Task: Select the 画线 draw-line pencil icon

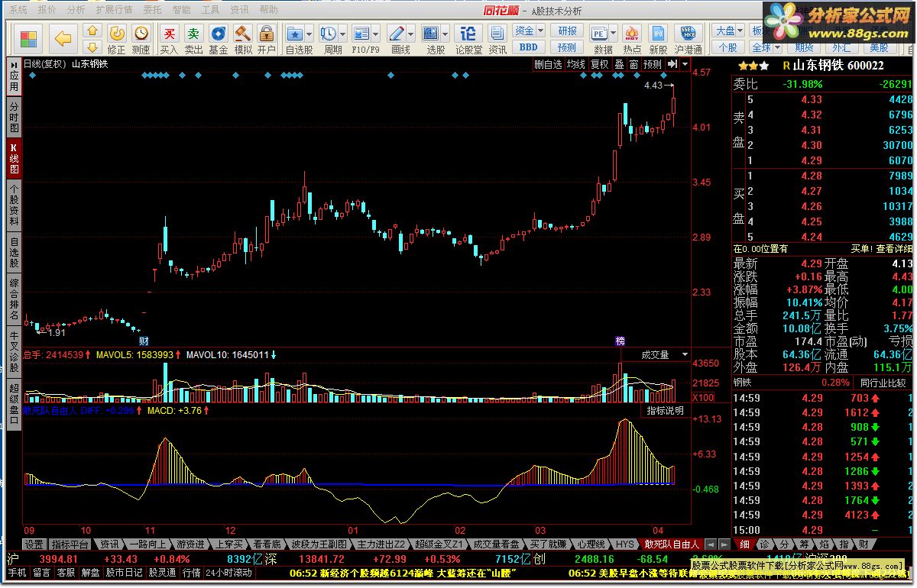Action: pos(396,34)
